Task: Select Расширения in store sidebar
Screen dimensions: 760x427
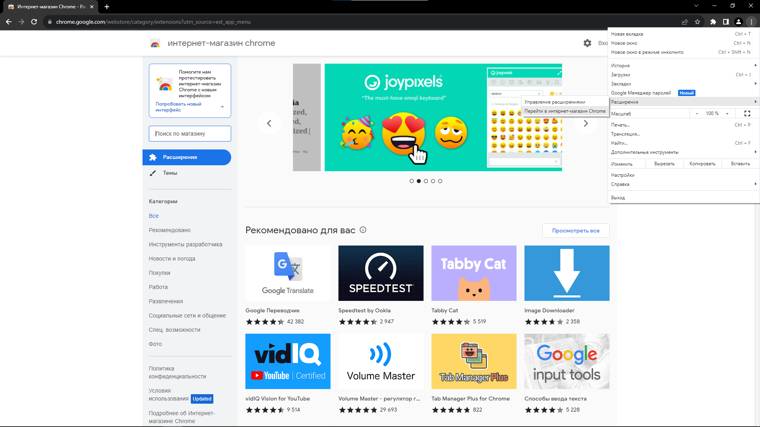Action: [x=187, y=157]
